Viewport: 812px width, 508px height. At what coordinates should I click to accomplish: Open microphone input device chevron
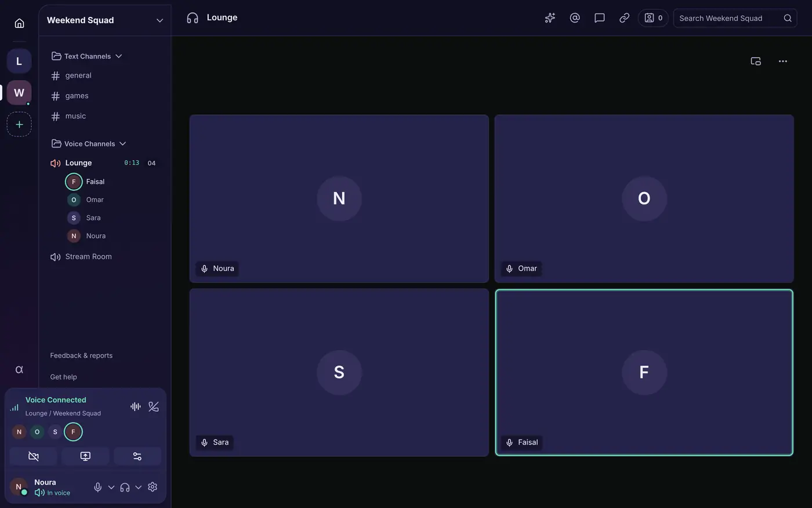click(111, 487)
